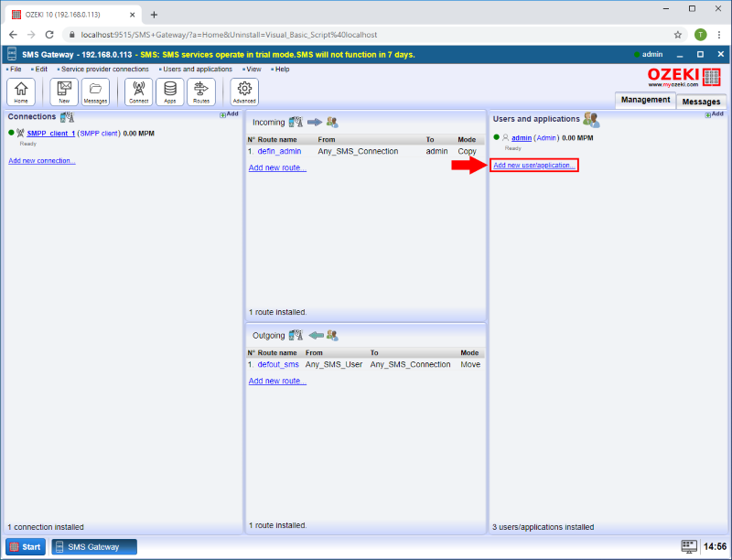
Task: Open the Help menu
Action: click(x=282, y=69)
